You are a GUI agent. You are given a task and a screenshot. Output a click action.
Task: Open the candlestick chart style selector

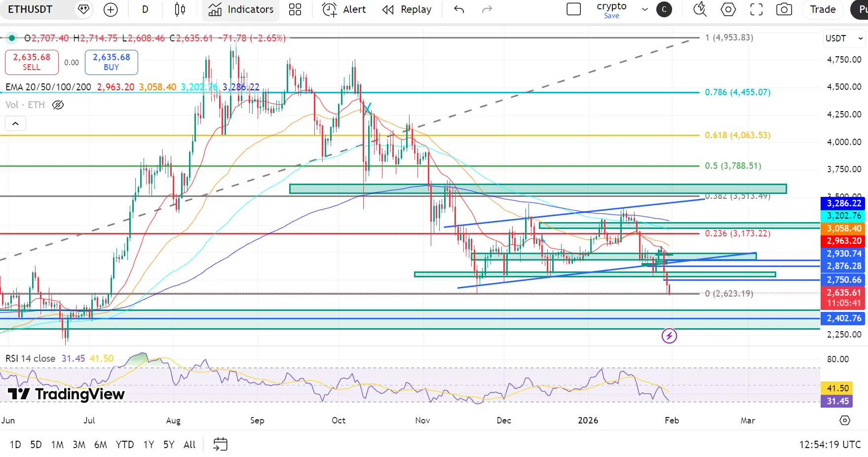180,9
